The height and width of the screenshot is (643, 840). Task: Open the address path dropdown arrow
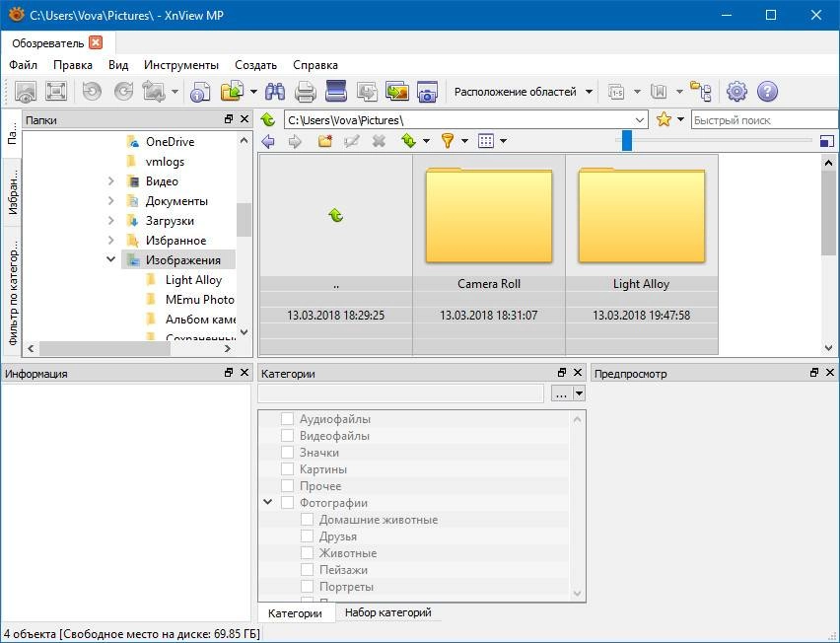point(640,120)
